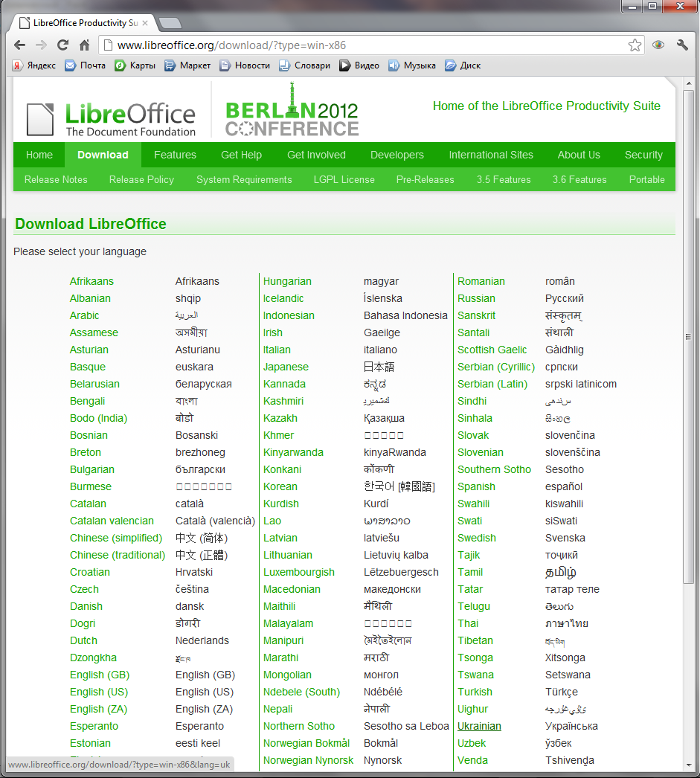Open the Маркет bookmark
700x778 pixels.
187,65
